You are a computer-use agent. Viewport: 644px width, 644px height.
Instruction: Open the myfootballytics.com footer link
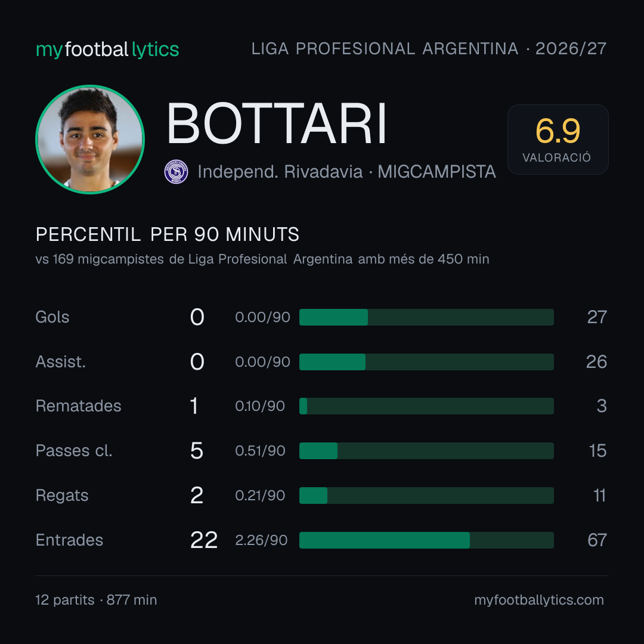(x=539, y=600)
